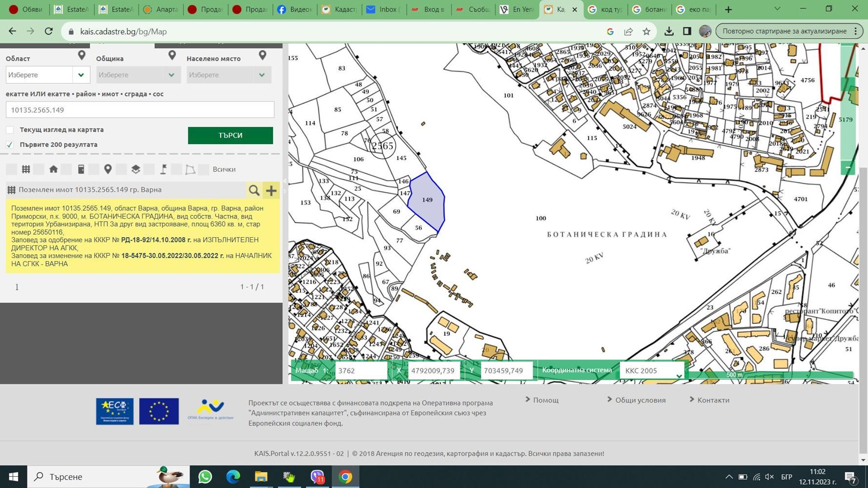
Task: Click the map zoom-out minus control
Action: [x=848, y=167]
